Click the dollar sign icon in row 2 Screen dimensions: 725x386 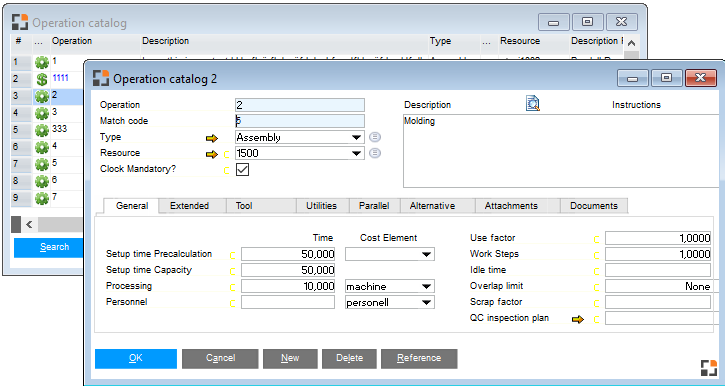point(42,79)
